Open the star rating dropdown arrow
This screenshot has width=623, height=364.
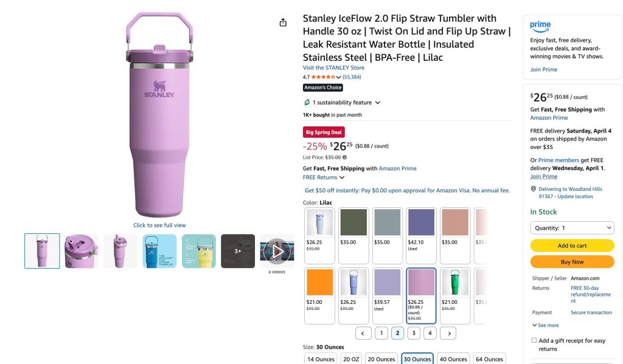coord(338,77)
